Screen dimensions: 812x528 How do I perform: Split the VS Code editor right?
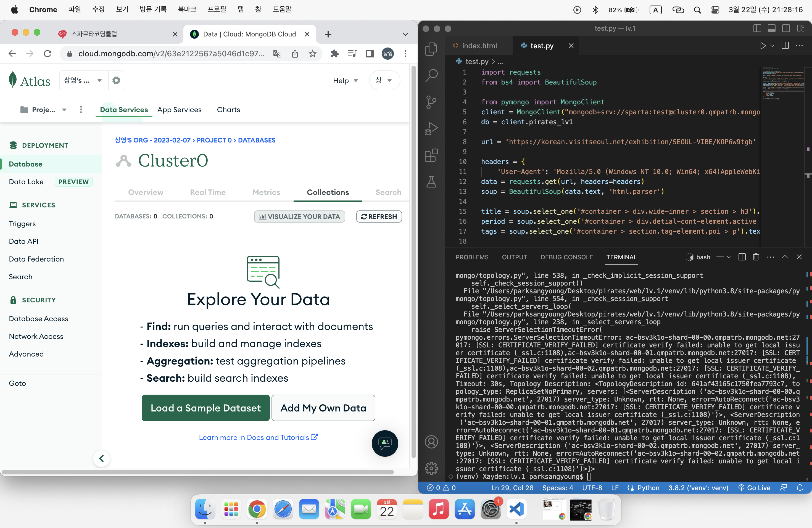(x=785, y=46)
